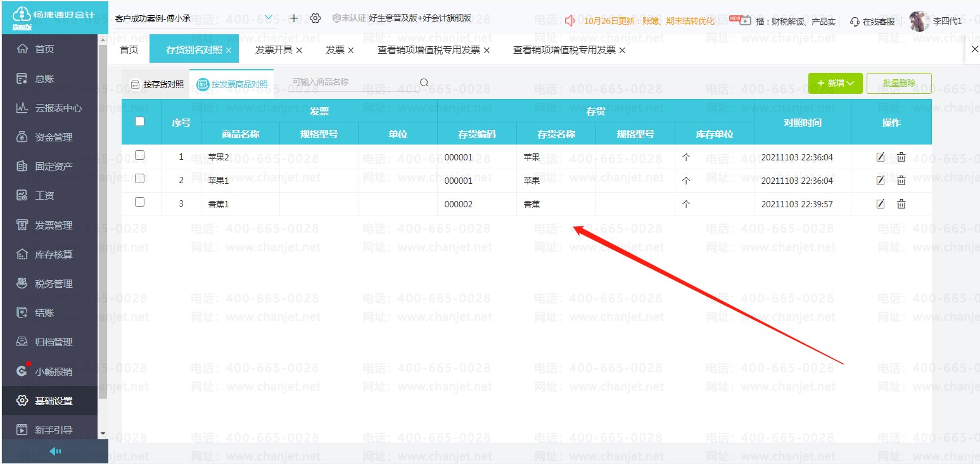Click the plus icon beside company name
Screen dimensions: 980x464
[x=294, y=18]
